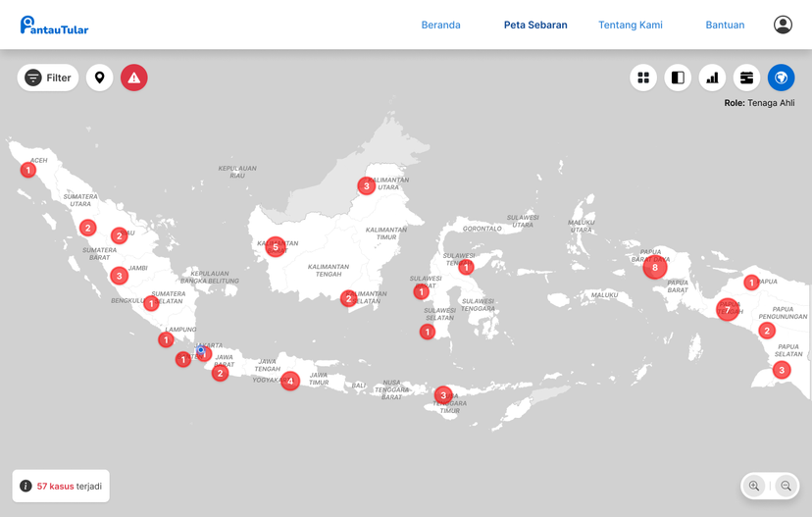Click the calendar schedule icon
Screen dimensions: 812x517
[746, 78]
